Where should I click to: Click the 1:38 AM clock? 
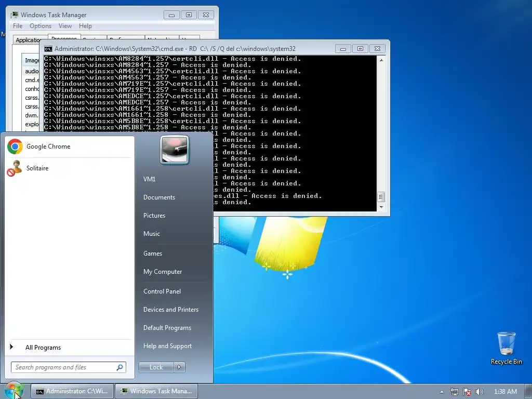tap(505, 392)
